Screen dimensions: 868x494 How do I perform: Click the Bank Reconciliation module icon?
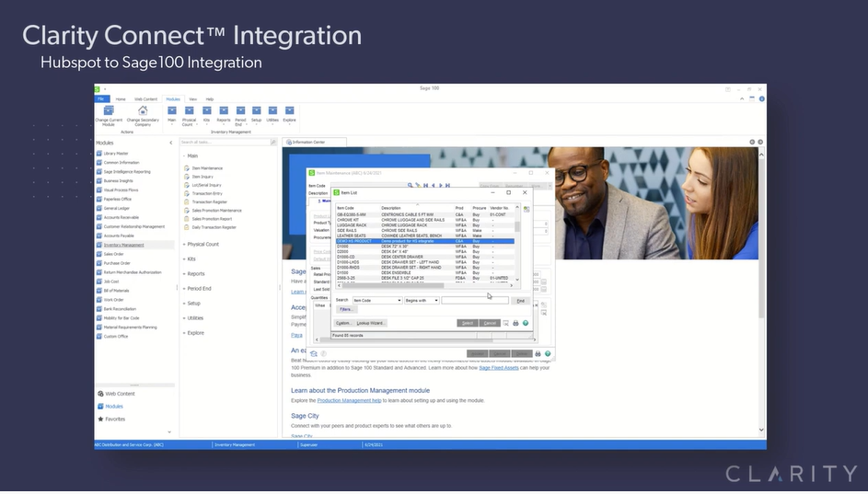[x=99, y=309]
